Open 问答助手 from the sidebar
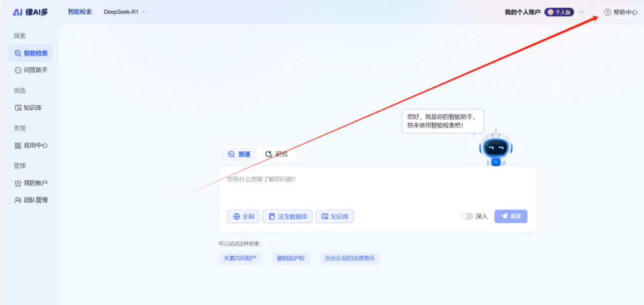 click(31, 70)
